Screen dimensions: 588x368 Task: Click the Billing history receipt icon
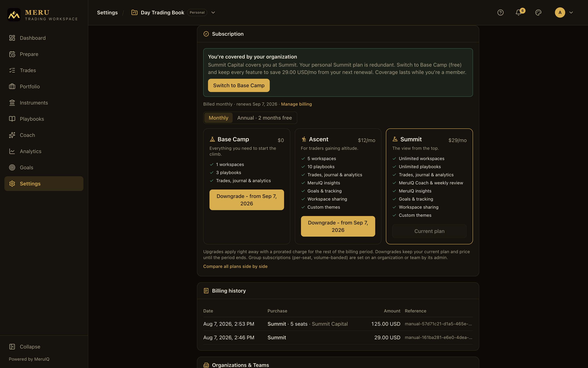[x=206, y=291]
